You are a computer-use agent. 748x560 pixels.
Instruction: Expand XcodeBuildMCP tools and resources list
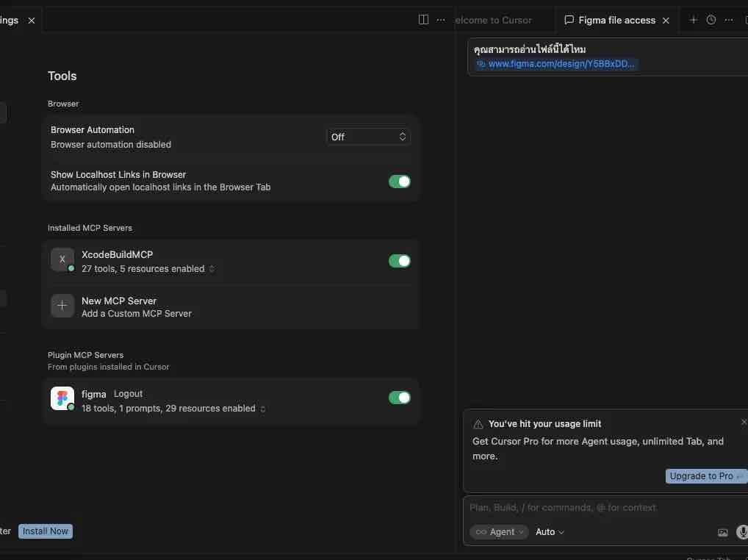click(212, 269)
